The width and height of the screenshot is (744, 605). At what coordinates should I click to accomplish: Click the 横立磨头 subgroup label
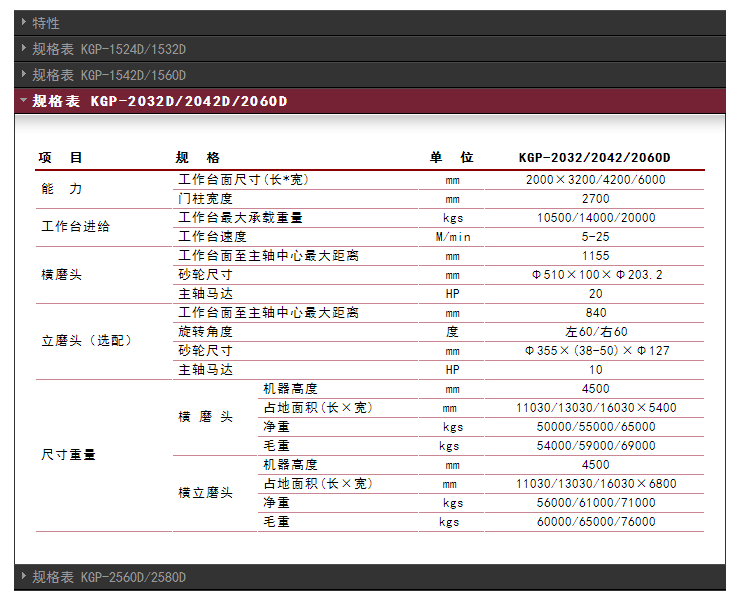tap(205, 493)
